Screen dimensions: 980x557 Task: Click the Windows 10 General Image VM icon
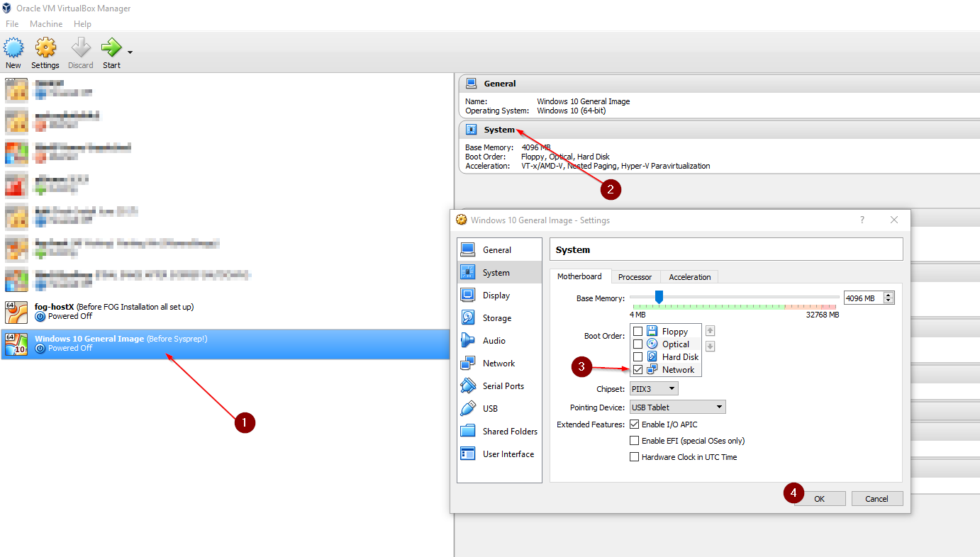pyautogui.click(x=16, y=344)
